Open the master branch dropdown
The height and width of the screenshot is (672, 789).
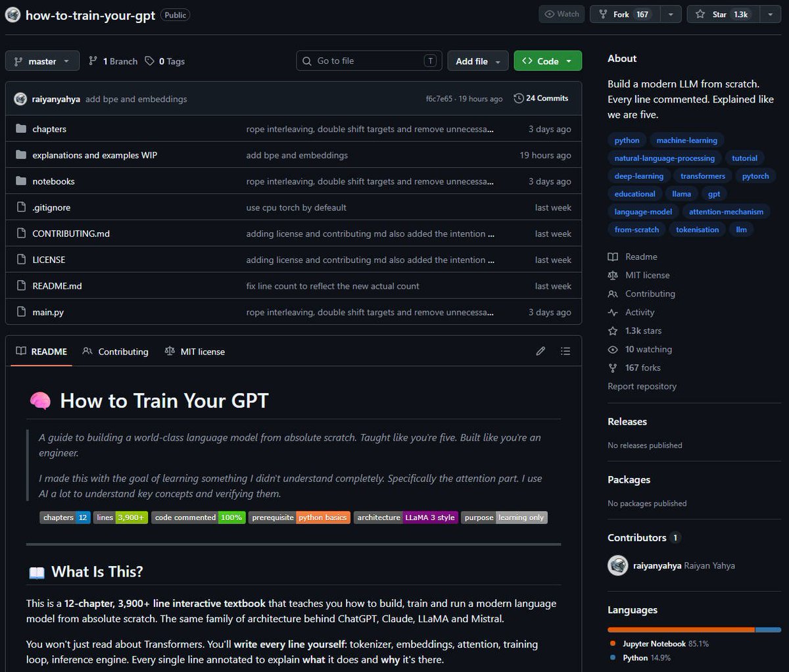pos(42,61)
